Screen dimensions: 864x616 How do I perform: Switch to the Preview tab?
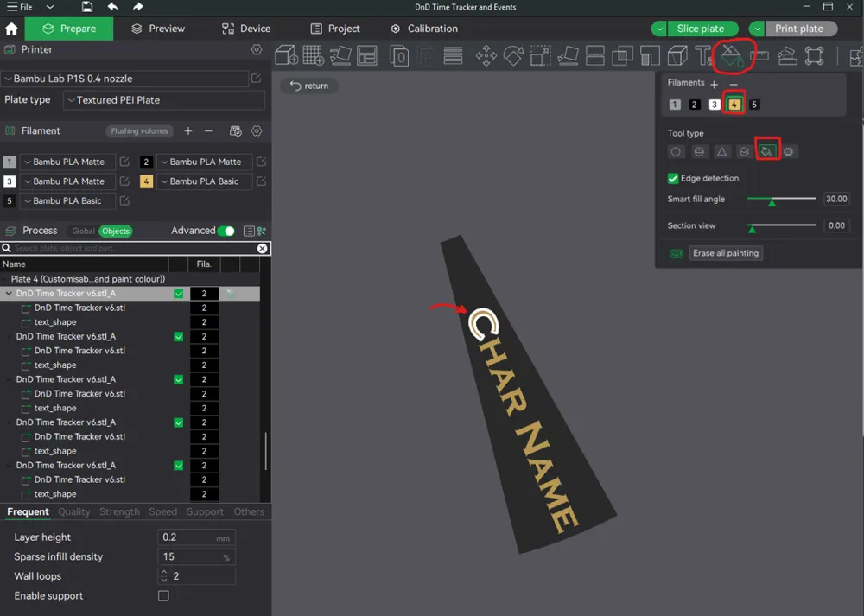(157, 28)
